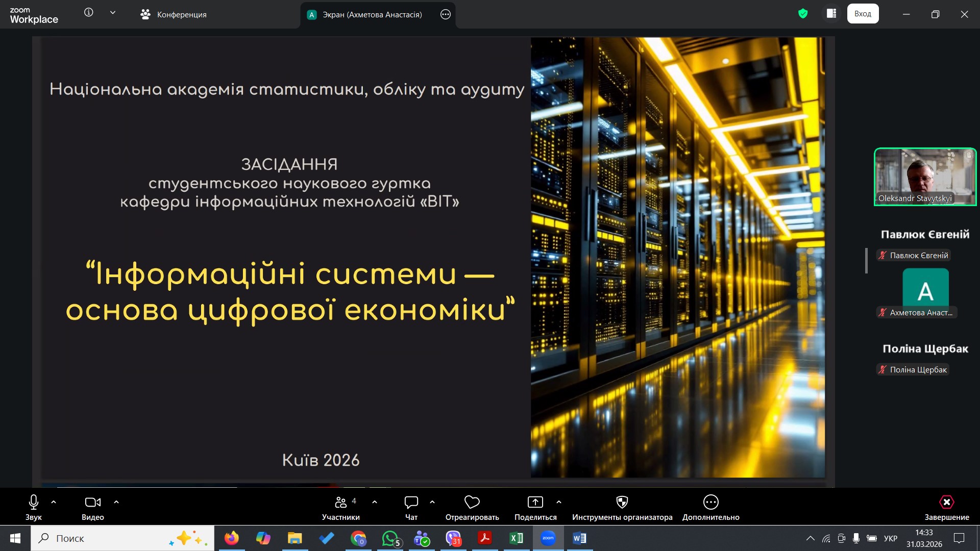Open the meeting info icon
The height and width of the screenshot is (551, 980).
click(89, 13)
